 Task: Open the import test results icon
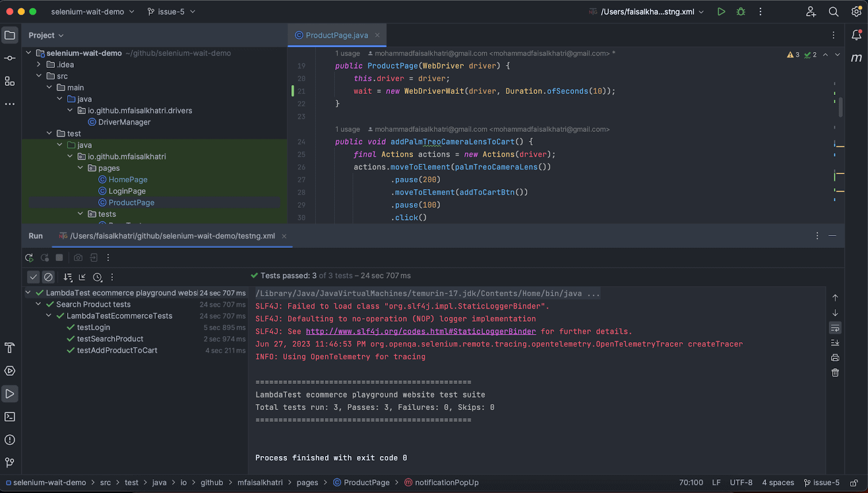pos(93,258)
